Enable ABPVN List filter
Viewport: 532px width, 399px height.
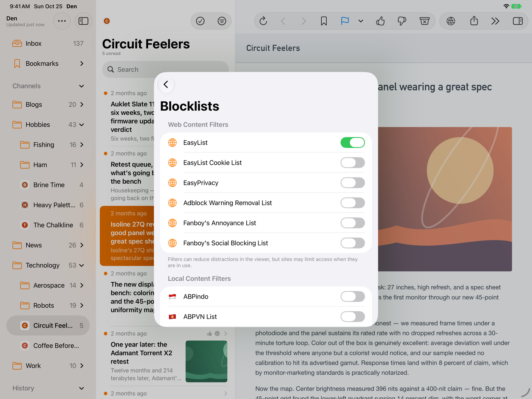click(353, 317)
